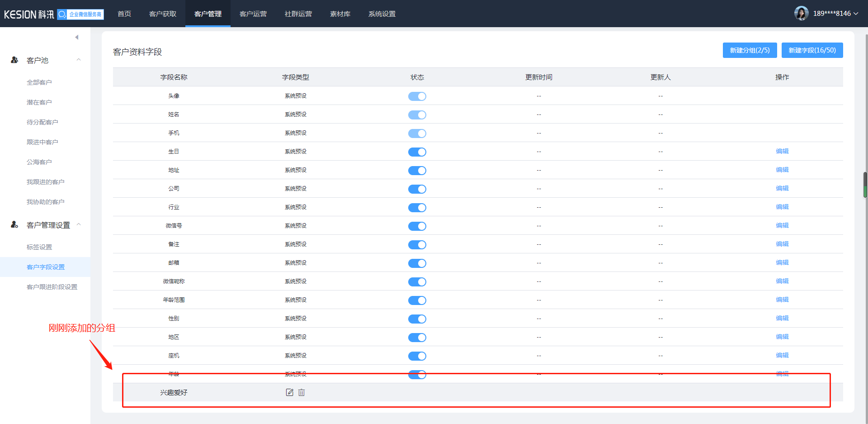
Task: Collapse the left sidebar with arrow icon
Action: pos(77,37)
